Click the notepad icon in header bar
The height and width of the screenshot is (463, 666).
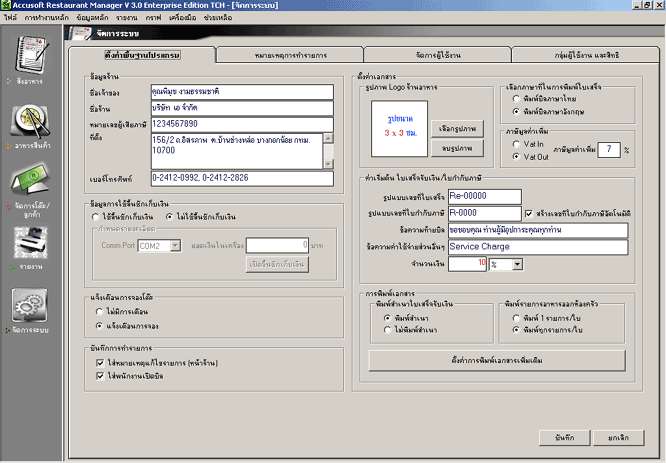point(80,35)
